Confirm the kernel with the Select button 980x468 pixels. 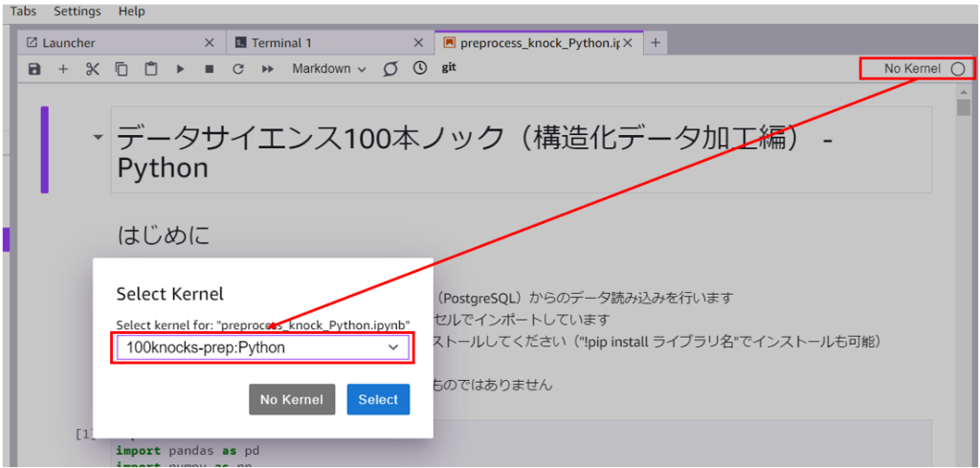coord(378,399)
